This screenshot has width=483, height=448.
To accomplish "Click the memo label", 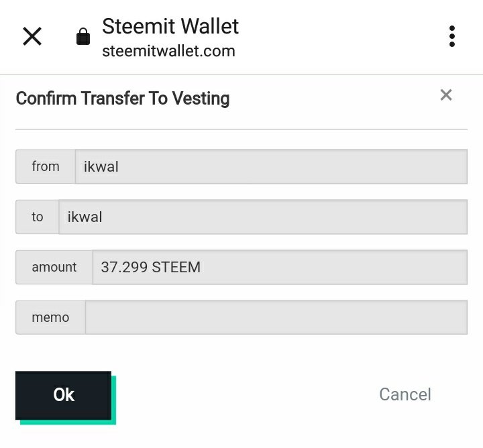I will point(50,317).
